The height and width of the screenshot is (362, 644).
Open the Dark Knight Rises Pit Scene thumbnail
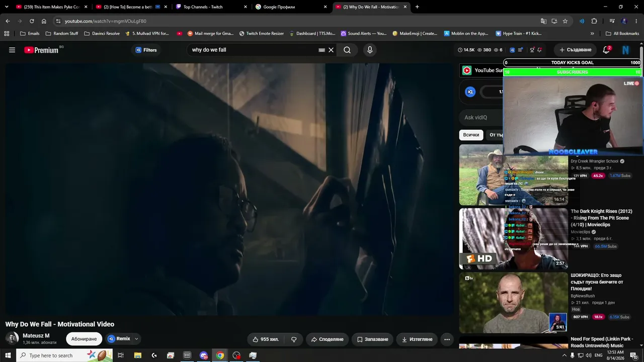[513, 239]
